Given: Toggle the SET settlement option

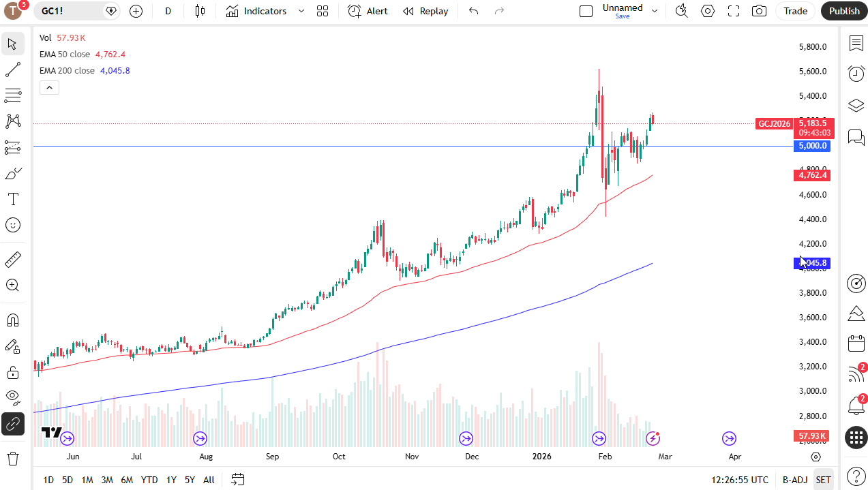Looking at the screenshot, I should 824,480.
